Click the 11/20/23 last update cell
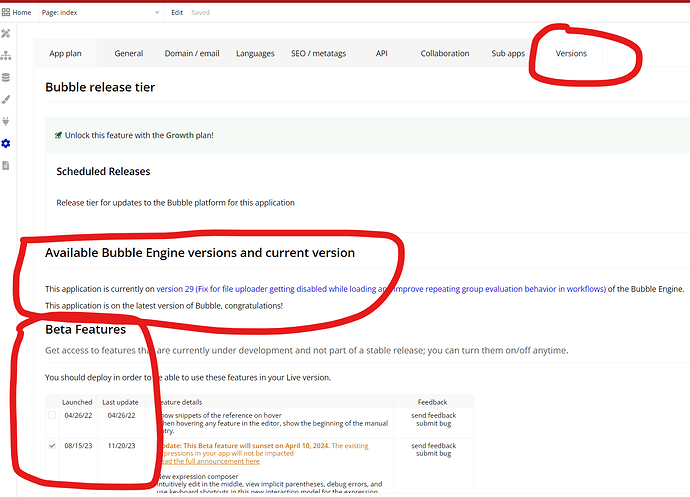Screen dimensions: 690x497 tap(121, 445)
